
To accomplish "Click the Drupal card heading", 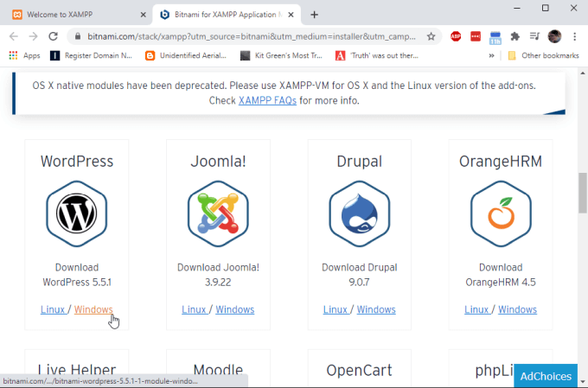I will (359, 162).
